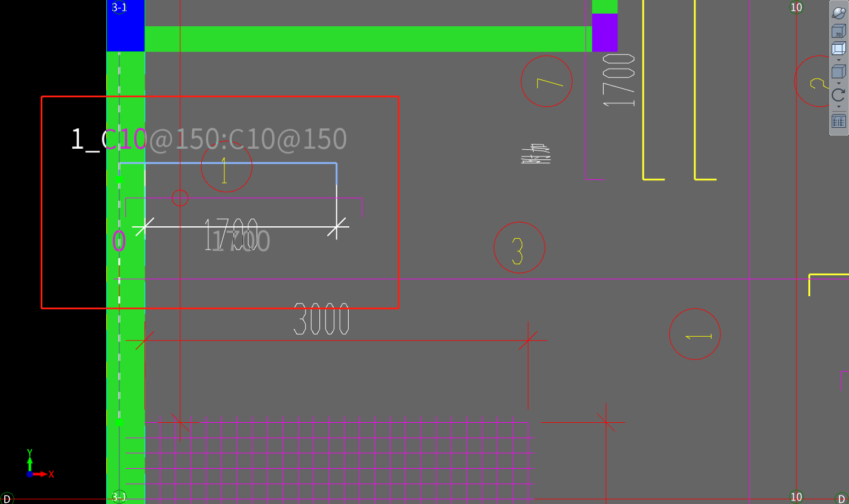Open dropdown below the wireframe box icon
The width and height of the screenshot is (849, 504).
click(838, 60)
